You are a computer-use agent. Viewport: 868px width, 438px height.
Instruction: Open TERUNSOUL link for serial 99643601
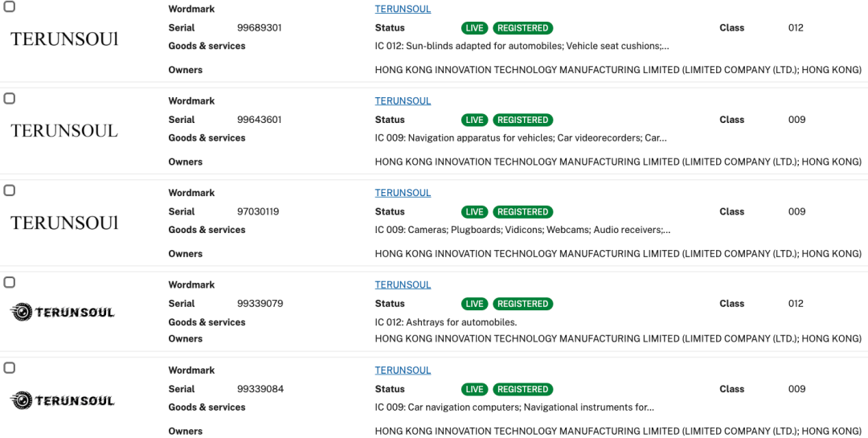click(403, 100)
